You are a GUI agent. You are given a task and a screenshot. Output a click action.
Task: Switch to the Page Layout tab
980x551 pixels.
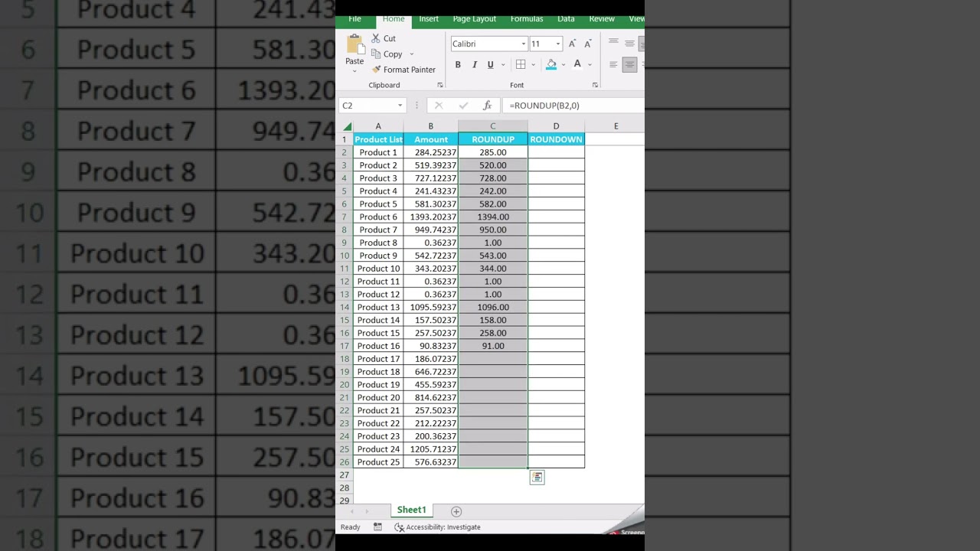475,18
